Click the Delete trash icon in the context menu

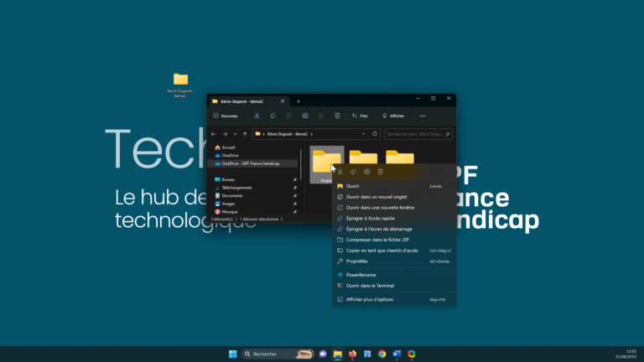point(380,172)
